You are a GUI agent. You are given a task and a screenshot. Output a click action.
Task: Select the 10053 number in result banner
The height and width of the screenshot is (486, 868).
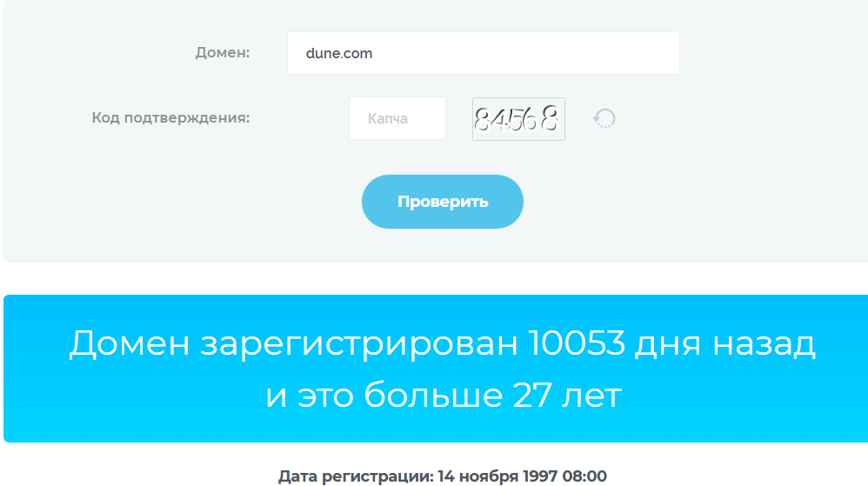tap(577, 343)
